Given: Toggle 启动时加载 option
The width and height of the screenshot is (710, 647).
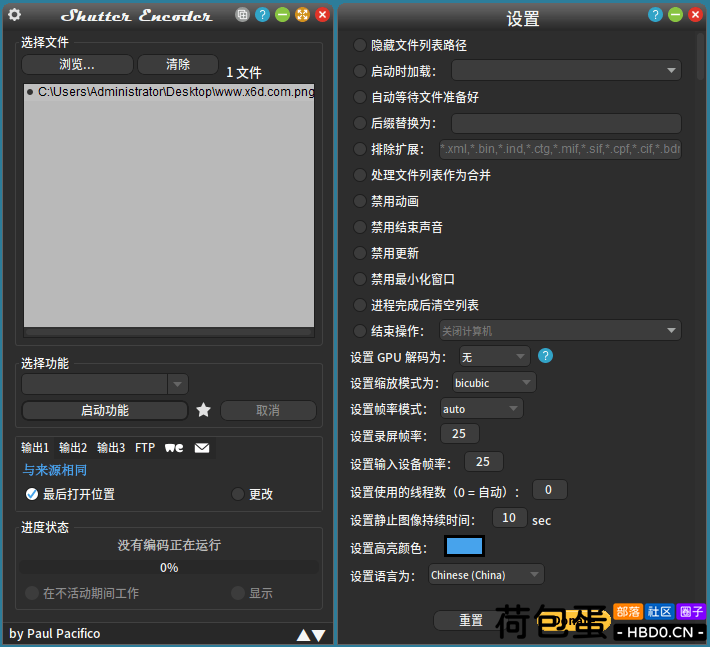Looking at the screenshot, I should click(360, 71).
